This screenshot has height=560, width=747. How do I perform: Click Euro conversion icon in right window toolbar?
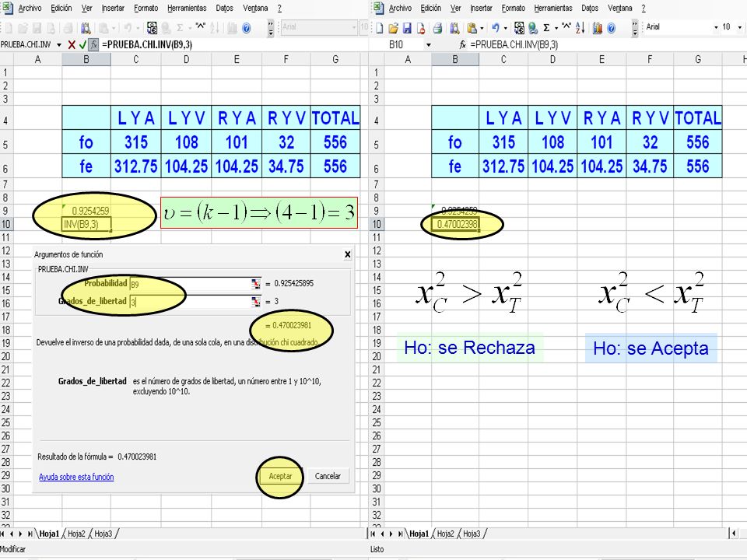click(519, 28)
